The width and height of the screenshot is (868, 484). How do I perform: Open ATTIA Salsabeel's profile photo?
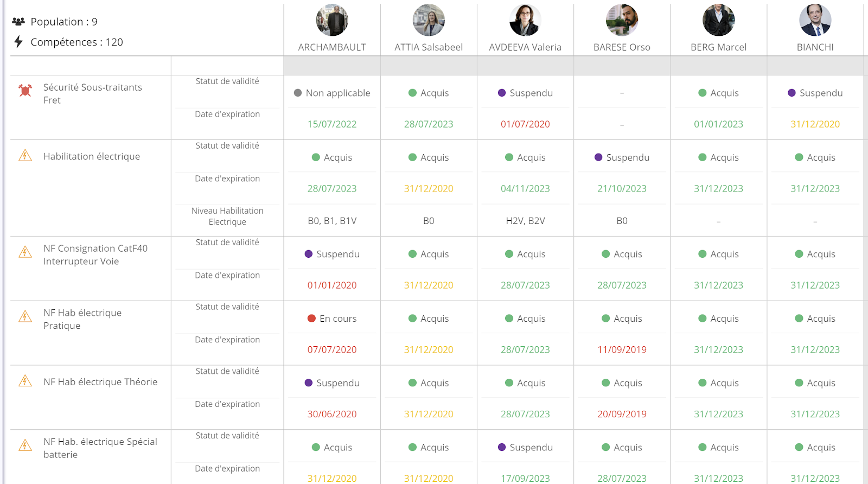429,21
